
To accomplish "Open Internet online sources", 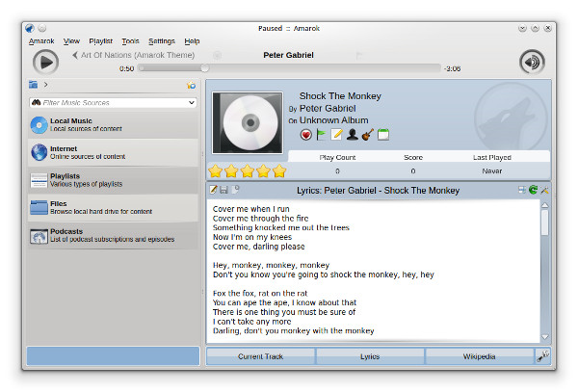I will pos(113,152).
